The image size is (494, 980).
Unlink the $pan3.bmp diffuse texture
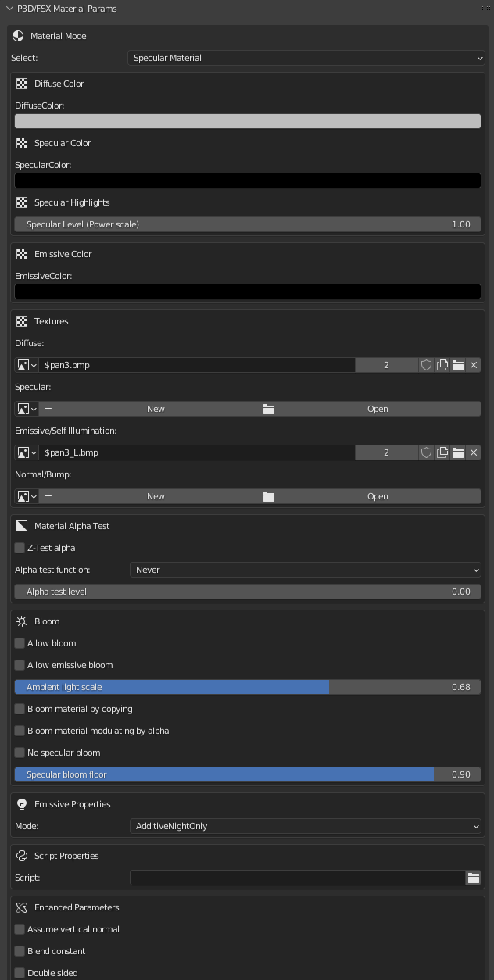pyautogui.click(x=474, y=365)
